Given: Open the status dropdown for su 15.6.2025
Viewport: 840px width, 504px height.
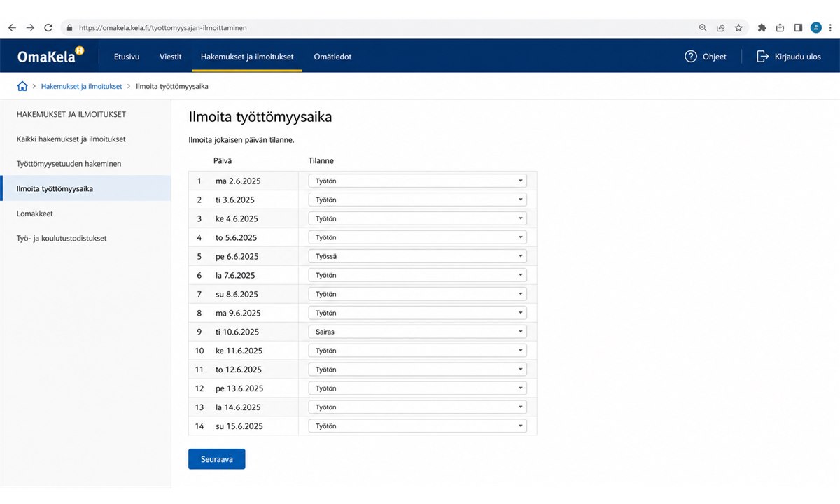Looking at the screenshot, I should (418, 426).
